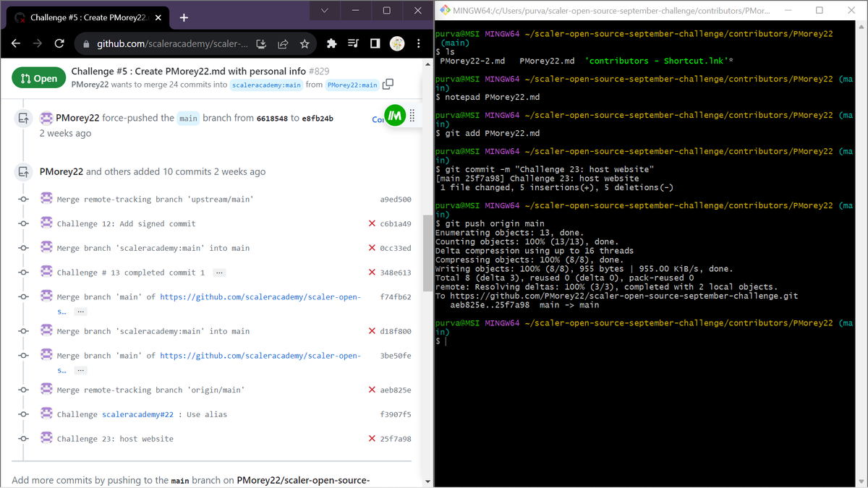Click 'notepad PMorey22.md' command in terminal
This screenshot has width=868, height=488.
pos(488,97)
